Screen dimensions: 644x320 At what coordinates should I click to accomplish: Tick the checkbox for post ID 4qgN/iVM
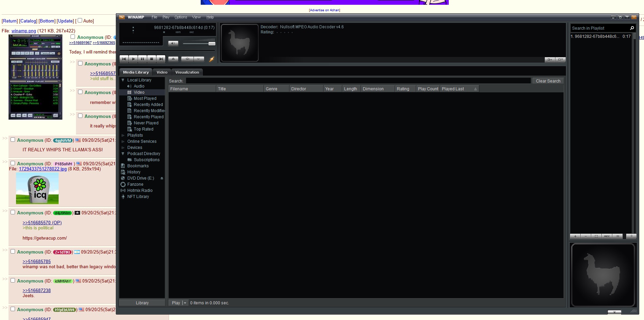[x=13, y=140]
